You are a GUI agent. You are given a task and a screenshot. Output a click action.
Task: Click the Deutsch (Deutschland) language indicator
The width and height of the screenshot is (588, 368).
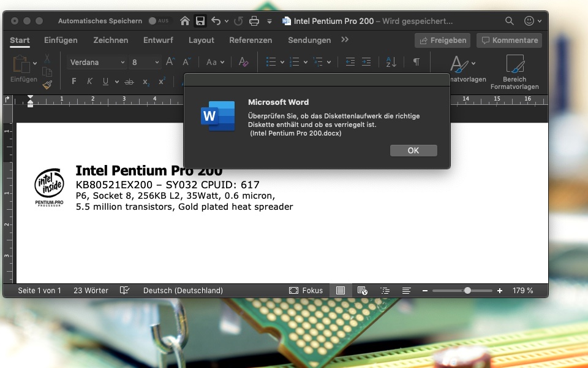pos(183,290)
